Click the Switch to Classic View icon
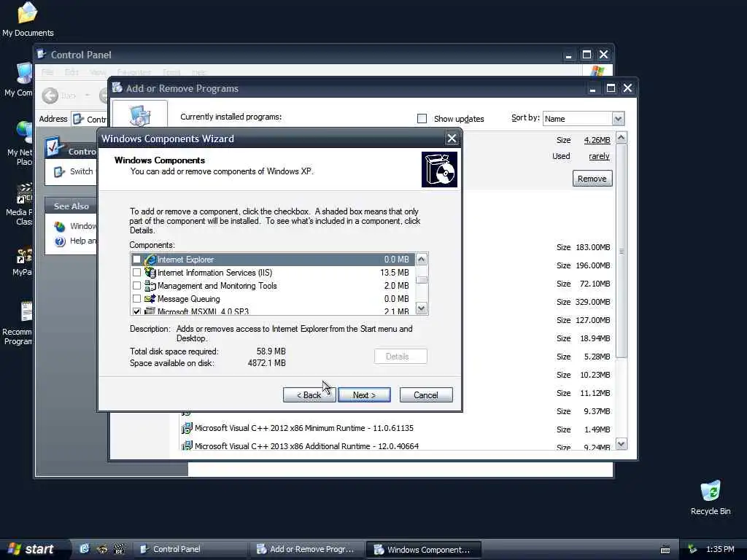The width and height of the screenshot is (747, 560). tap(59, 172)
